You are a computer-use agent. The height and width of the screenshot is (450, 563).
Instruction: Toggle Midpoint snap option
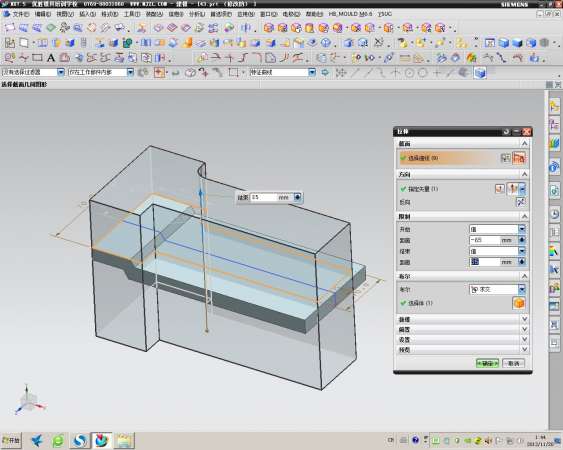[368, 73]
